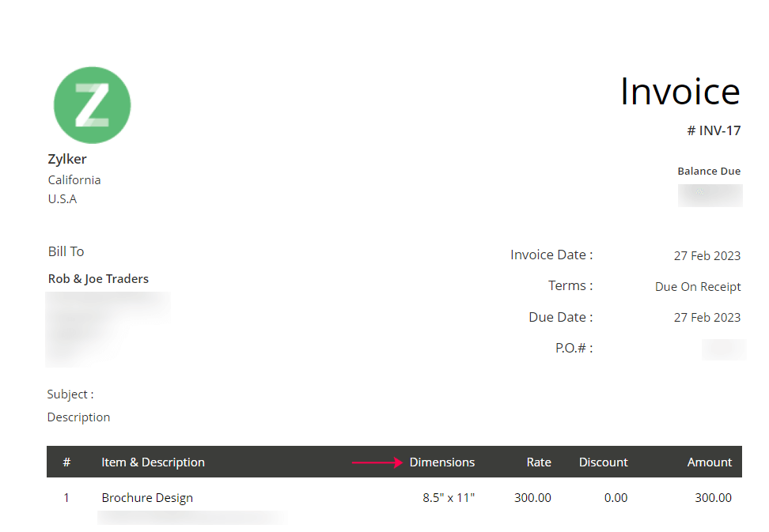Select the Description text
The height and width of the screenshot is (532, 769).
pos(78,417)
